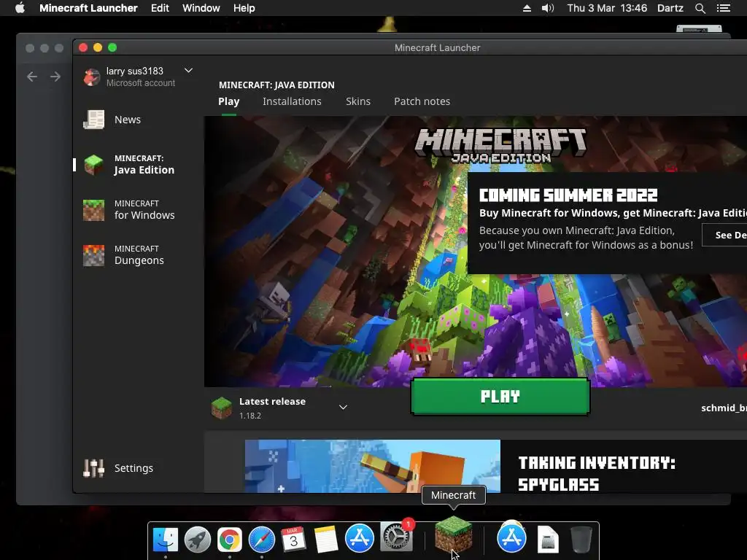Open Minecraft Dungeons sidebar icon
Image resolution: width=747 pixels, height=560 pixels.
point(94,255)
